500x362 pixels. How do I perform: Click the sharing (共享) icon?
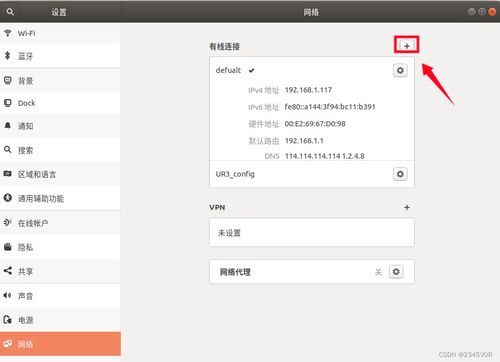7,271
